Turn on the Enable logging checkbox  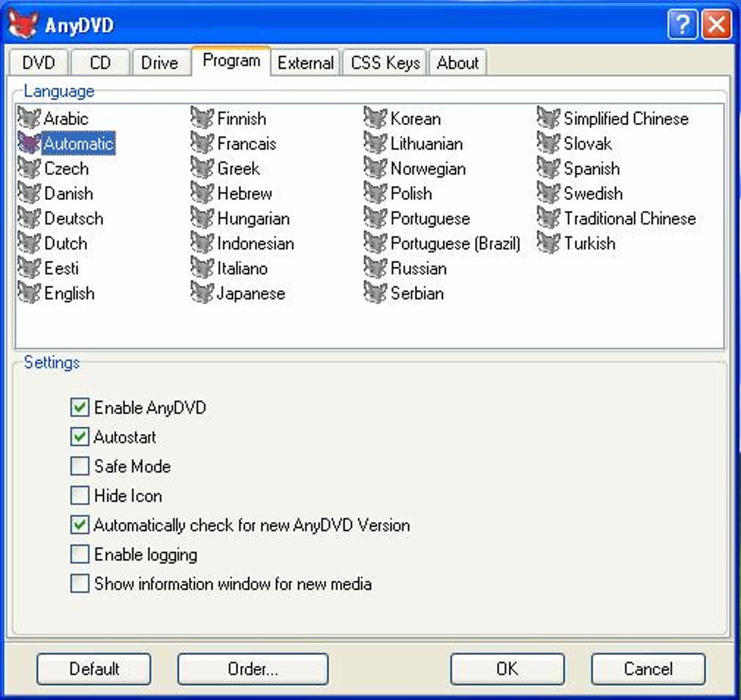79,555
